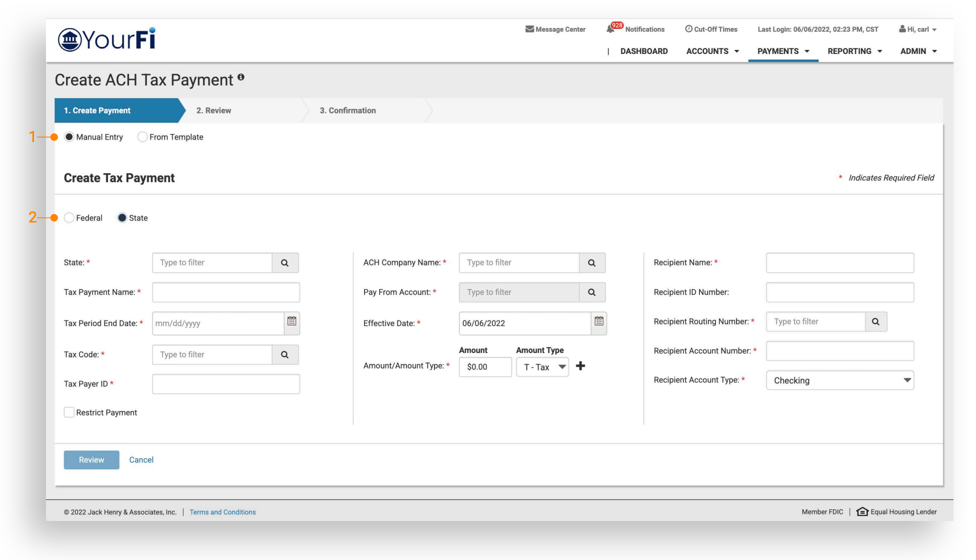Image resolution: width=976 pixels, height=560 pixels.
Task: Expand the Amount Type T - Tax dropdown
Action: point(542,367)
